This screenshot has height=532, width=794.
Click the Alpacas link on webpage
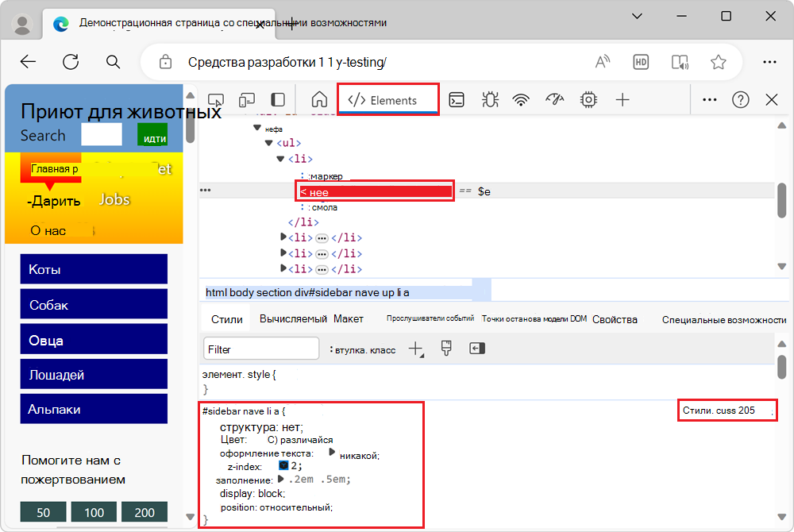click(94, 408)
